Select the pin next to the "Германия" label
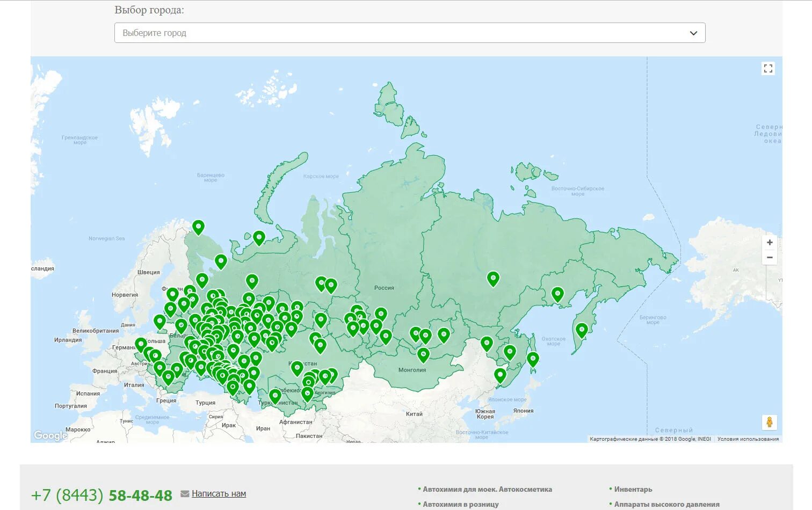Screen dimensions: 812x510 141,345
